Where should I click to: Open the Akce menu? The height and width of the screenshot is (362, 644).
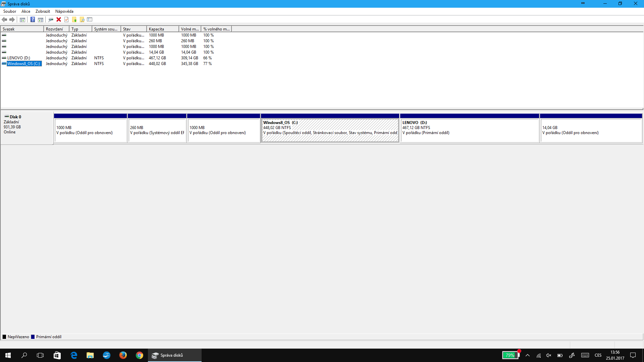click(x=26, y=11)
